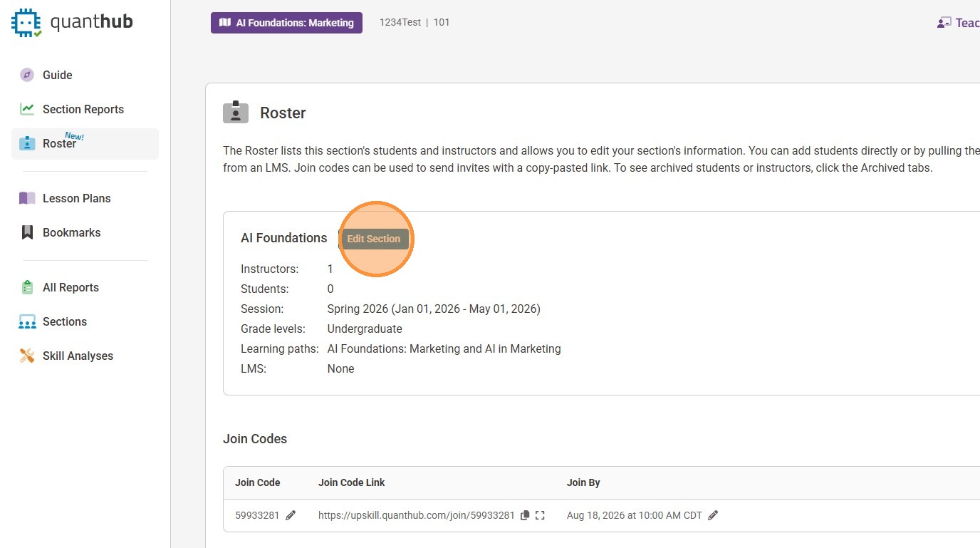
Task: Edit the join code with pencil icon
Action: (x=291, y=515)
